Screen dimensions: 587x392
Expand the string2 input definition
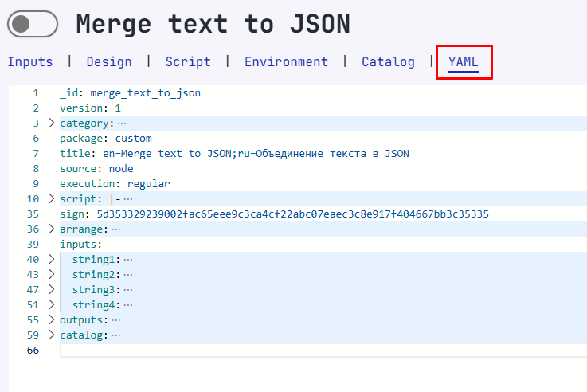coord(52,275)
